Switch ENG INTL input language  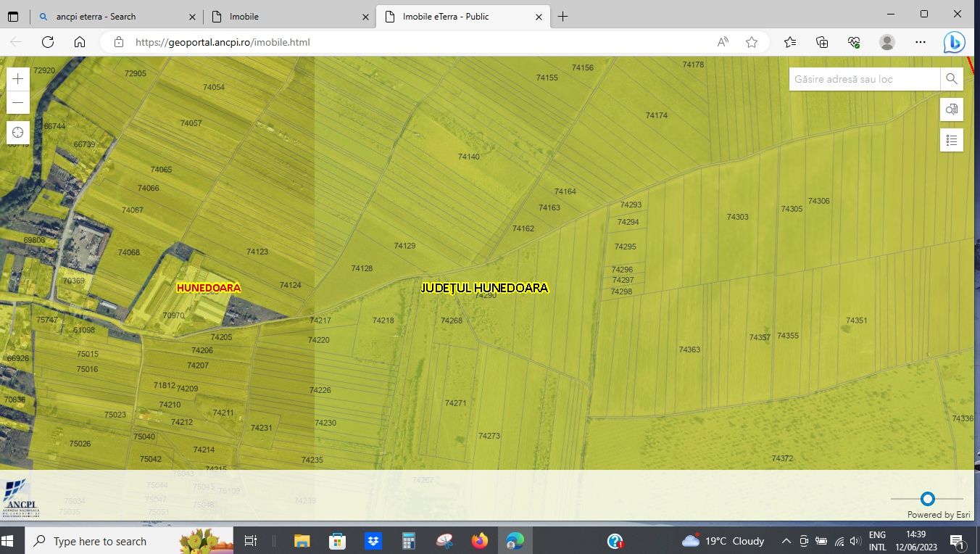click(877, 541)
